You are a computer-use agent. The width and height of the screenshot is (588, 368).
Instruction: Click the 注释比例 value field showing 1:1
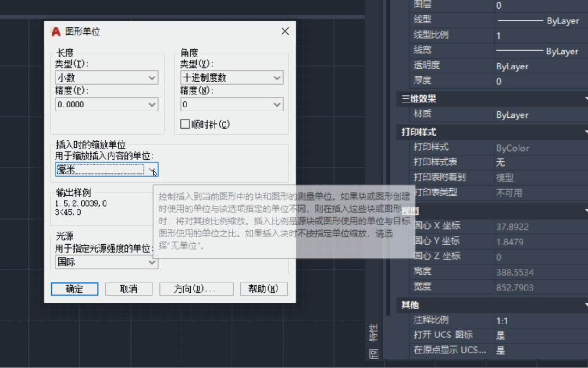point(501,321)
